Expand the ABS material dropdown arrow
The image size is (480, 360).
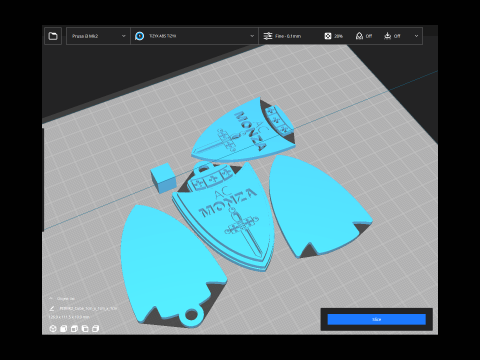(252, 36)
